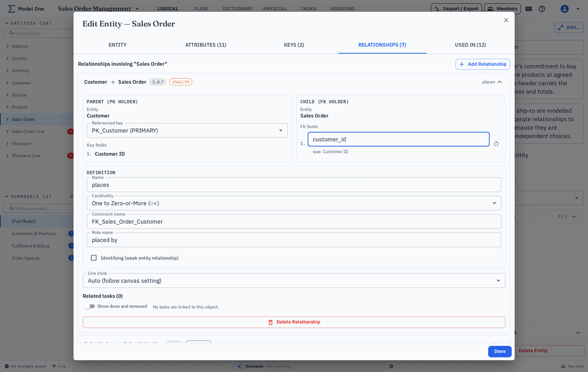Screen dimensions: 588x372
Task: Click the Model One logo icon
Action: point(11,9)
